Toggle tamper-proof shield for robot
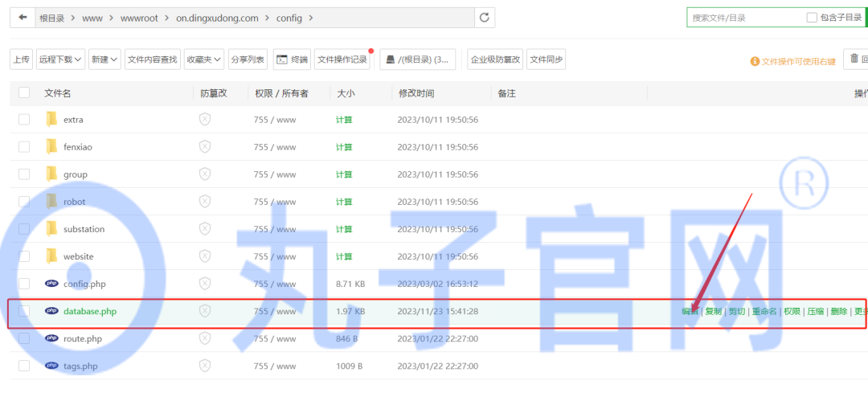 tap(205, 202)
